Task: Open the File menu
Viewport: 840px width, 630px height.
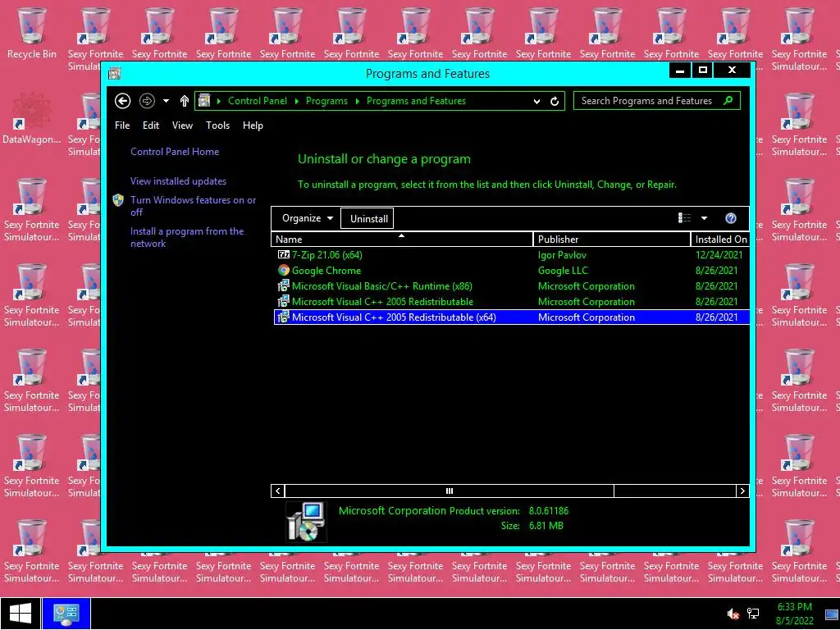Action: (122, 126)
